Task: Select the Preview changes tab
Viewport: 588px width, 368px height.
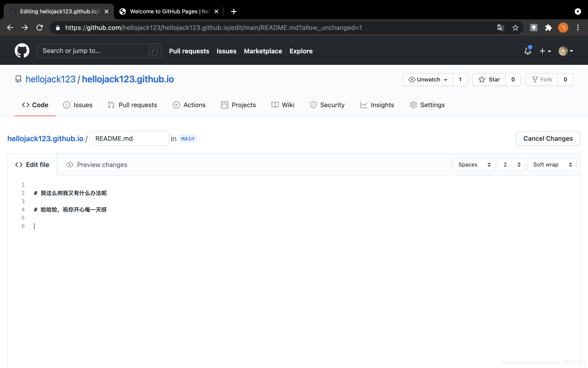Action: [97, 165]
